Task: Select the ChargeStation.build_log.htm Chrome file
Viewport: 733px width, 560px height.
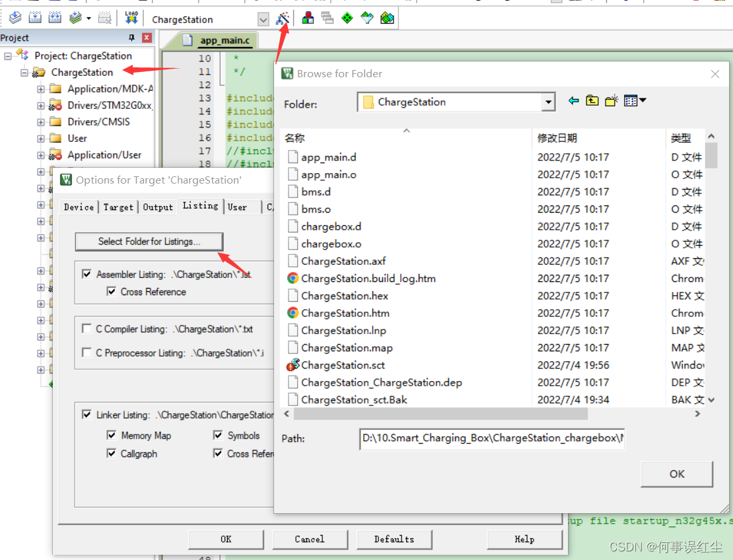Action: (x=368, y=279)
